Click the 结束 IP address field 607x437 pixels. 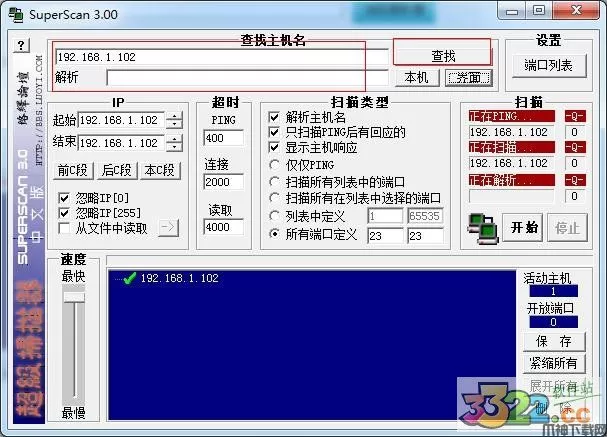pos(121,143)
